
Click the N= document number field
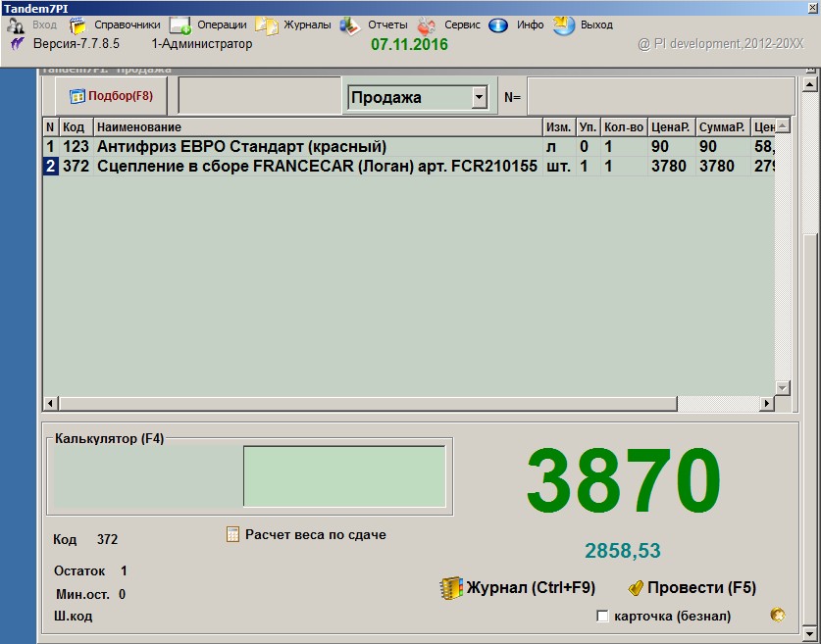(x=661, y=96)
